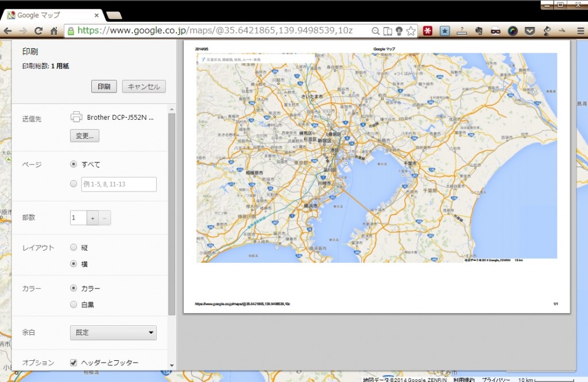Viewport: 588px width, 382px height.
Task: Open the Chrome hamburger menu
Action: 581,31
